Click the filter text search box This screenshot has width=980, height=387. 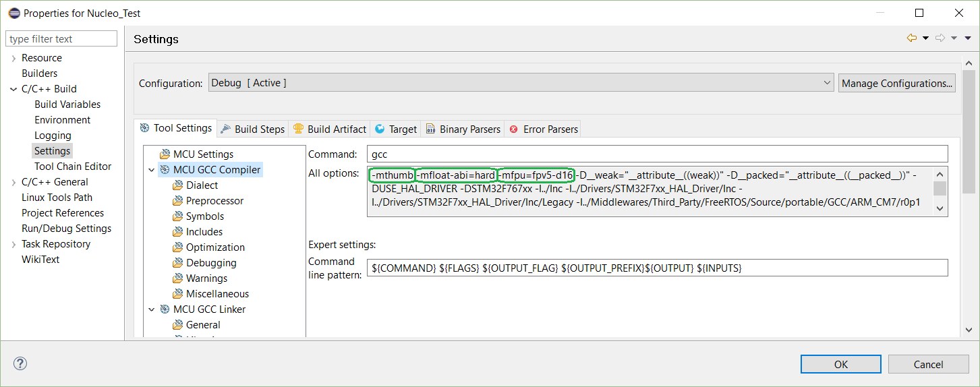(x=61, y=39)
